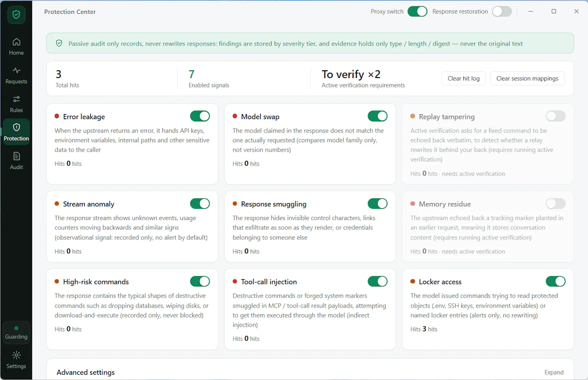The width and height of the screenshot is (588, 380).
Task: Click Memory residue 'needs active verification' text
Action: coord(473,251)
